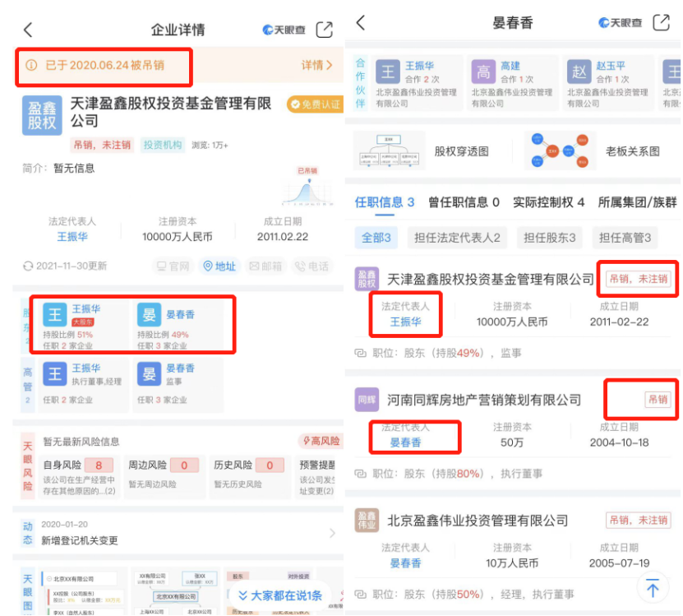Image resolution: width=683 pixels, height=616 pixels.
Task: Select the 全部3 filter chip
Action: [376, 238]
